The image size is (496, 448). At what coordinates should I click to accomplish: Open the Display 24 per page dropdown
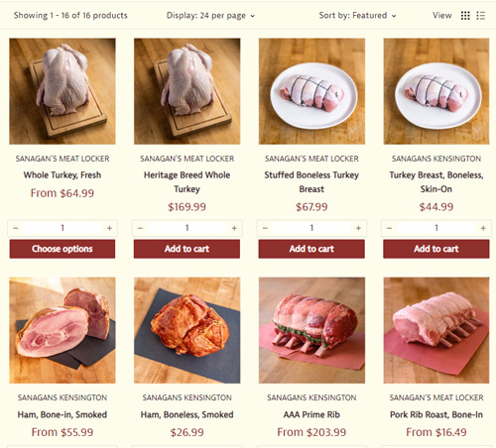coord(210,16)
